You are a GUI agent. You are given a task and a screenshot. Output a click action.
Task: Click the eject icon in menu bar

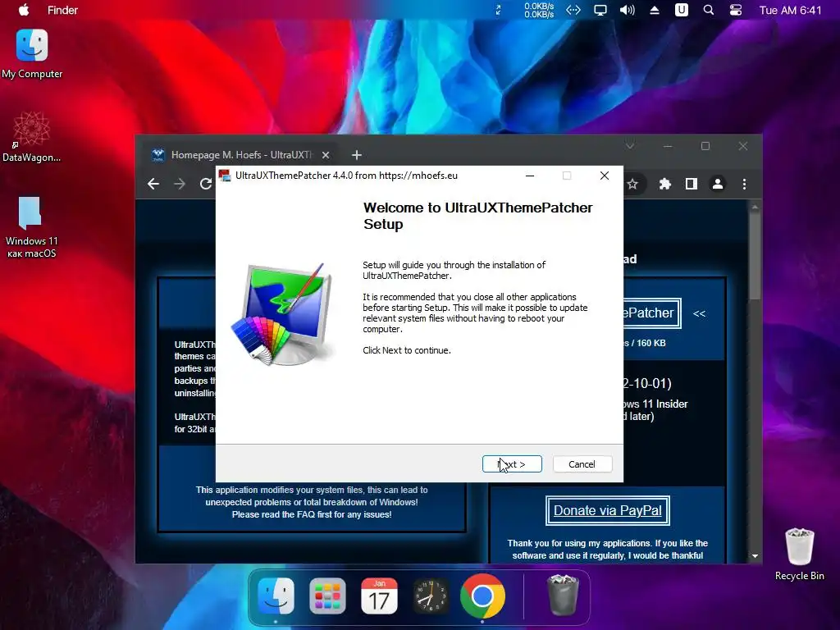(654, 10)
